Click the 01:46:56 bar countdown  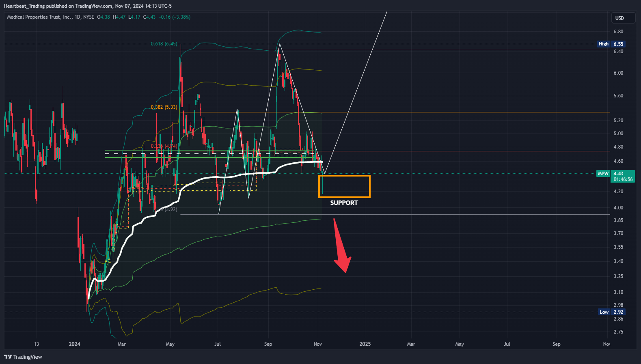623,179
